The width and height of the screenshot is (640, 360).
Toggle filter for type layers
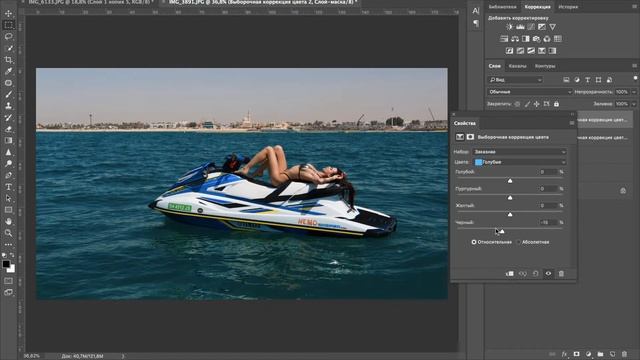click(588, 80)
